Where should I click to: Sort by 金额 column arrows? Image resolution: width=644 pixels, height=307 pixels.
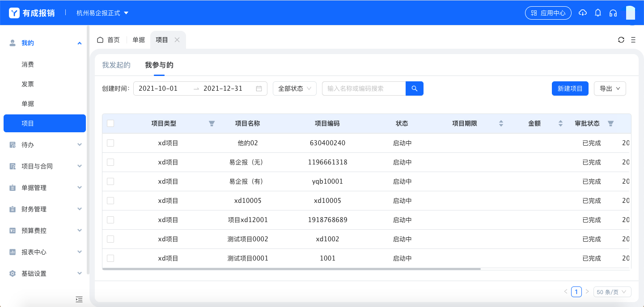click(x=560, y=124)
